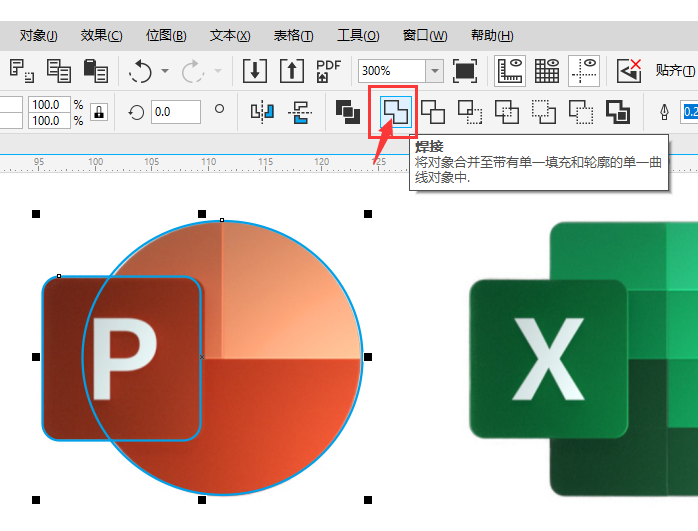Click the Undo arrow icon
The width and height of the screenshot is (698, 531).
(x=140, y=71)
